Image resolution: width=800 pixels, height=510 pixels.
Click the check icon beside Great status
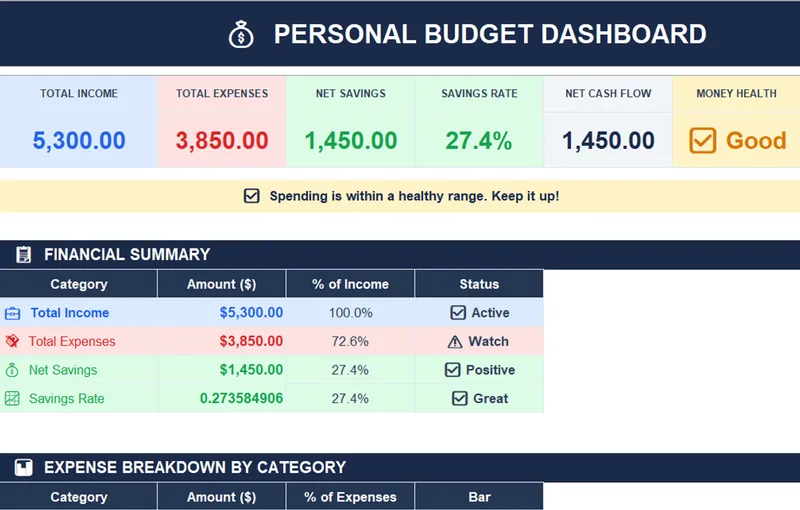[x=460, y=398]
